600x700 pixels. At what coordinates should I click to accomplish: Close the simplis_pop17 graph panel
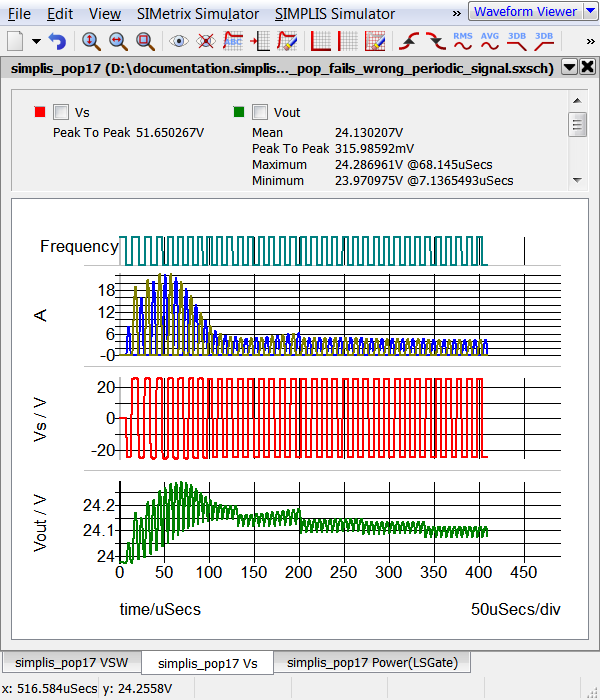tap(587, 67)
